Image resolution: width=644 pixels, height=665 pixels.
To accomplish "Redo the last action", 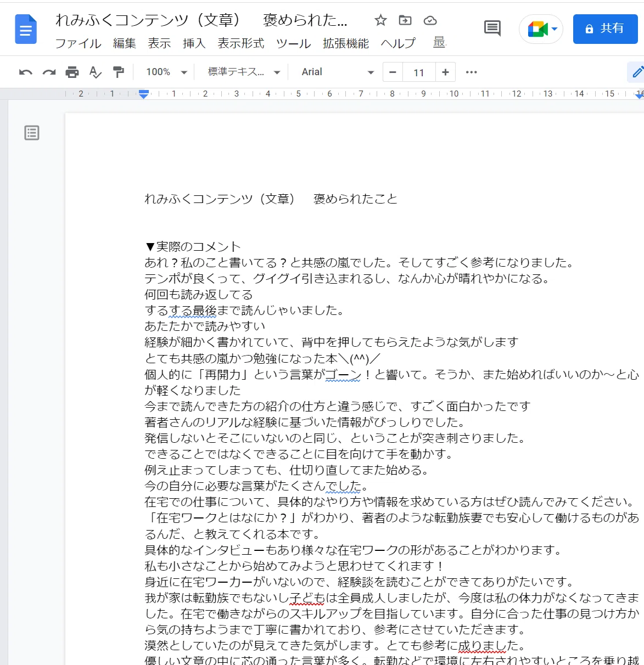I will coord(49,72).
